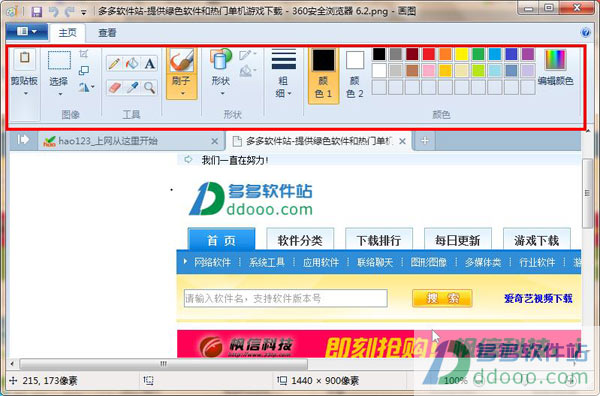The height and width of the screenshot is (396, 600).
Task: Click the 游戏下载 navigation tab
Action: pos(536,240)
